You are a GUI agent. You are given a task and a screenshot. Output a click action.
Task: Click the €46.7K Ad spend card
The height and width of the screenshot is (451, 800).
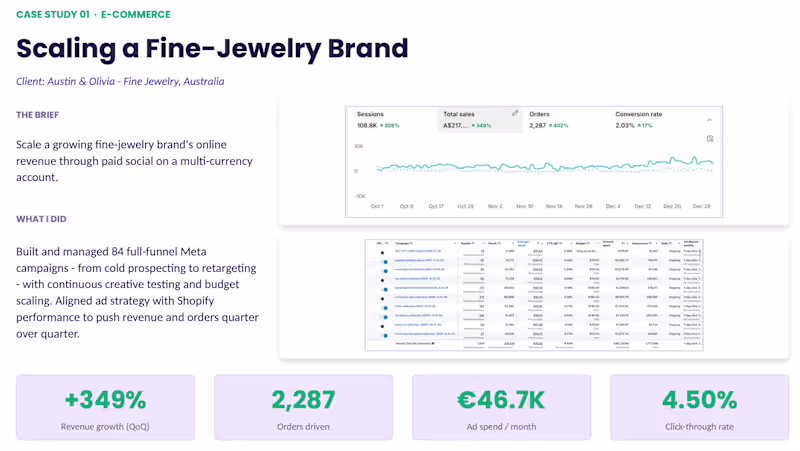[502, 407]
